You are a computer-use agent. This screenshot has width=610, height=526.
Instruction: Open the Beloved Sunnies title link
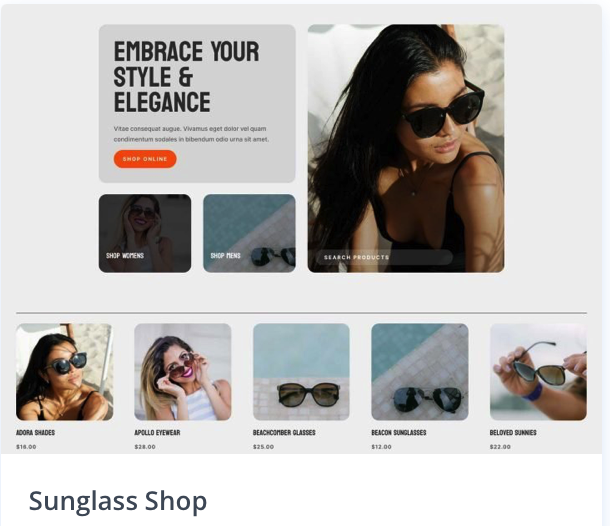(513, 433)
